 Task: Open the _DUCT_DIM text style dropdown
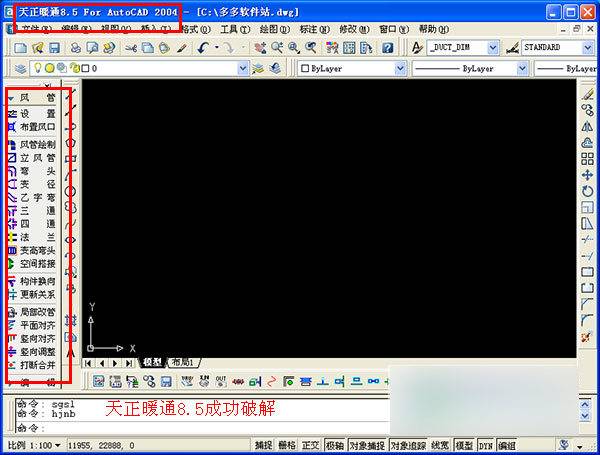493,48
